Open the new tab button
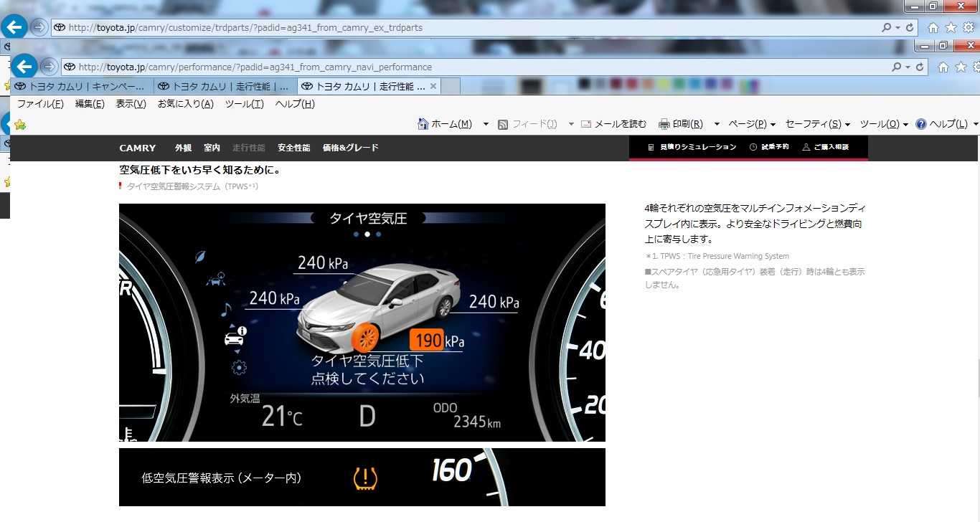 450,86
